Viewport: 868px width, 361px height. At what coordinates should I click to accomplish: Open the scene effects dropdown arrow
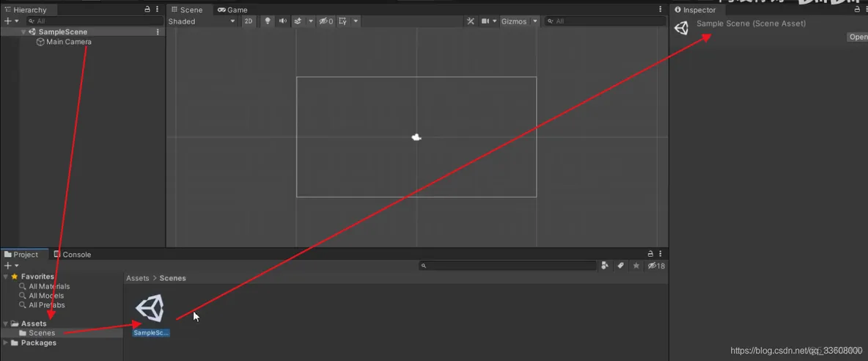point(311,21)
